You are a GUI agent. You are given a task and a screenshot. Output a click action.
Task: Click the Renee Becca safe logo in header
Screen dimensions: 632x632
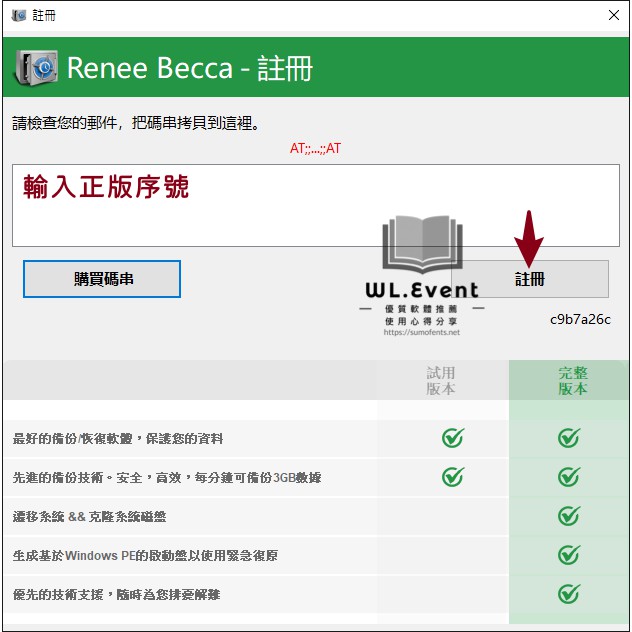tap(36, 68)
